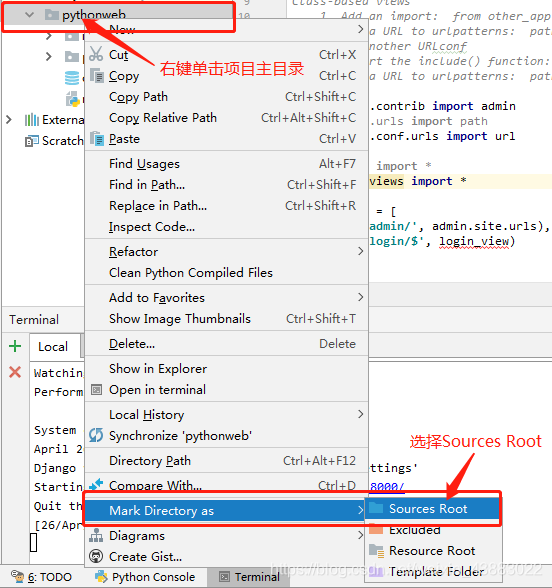The image size is (552, 588).
Task: Click the Sources Root blue folder icon
Action: pyautogui.click(x=376, y=508)
